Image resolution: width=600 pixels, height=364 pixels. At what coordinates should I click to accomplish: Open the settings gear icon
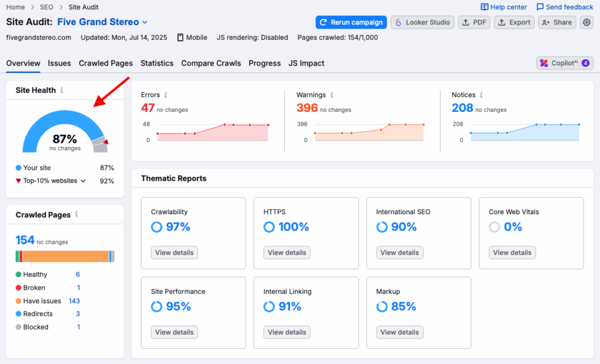click(x=586, y=22)
